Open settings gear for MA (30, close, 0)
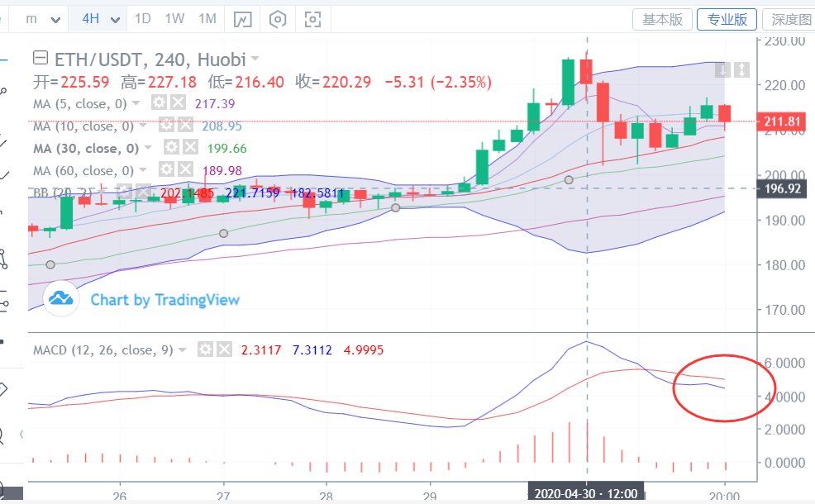815x504 pixels. pos(171,148)
